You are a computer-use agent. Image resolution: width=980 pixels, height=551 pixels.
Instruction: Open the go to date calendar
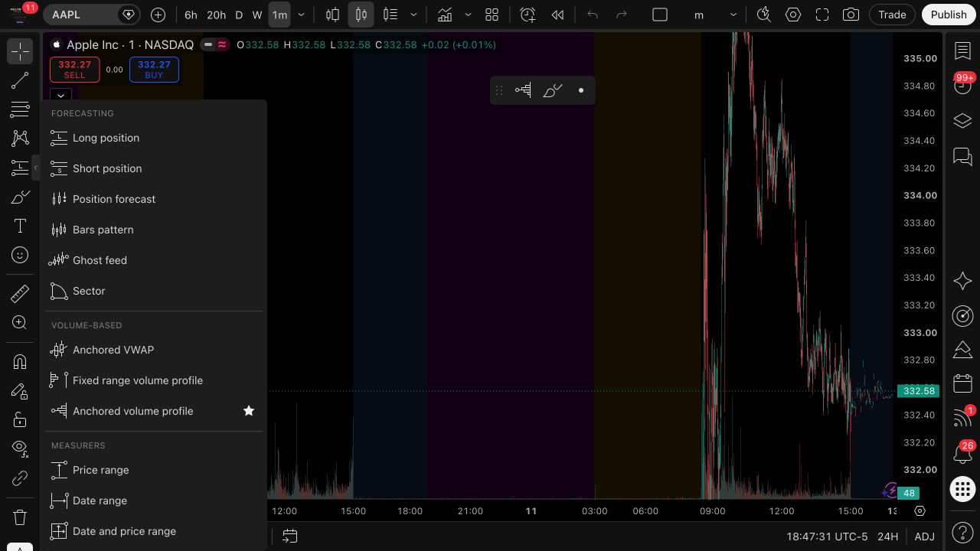click(289, 536)
